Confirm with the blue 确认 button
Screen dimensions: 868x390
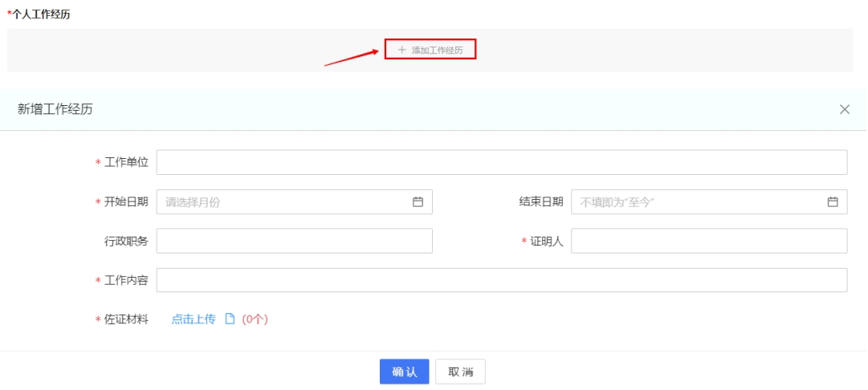pos(404,372)
